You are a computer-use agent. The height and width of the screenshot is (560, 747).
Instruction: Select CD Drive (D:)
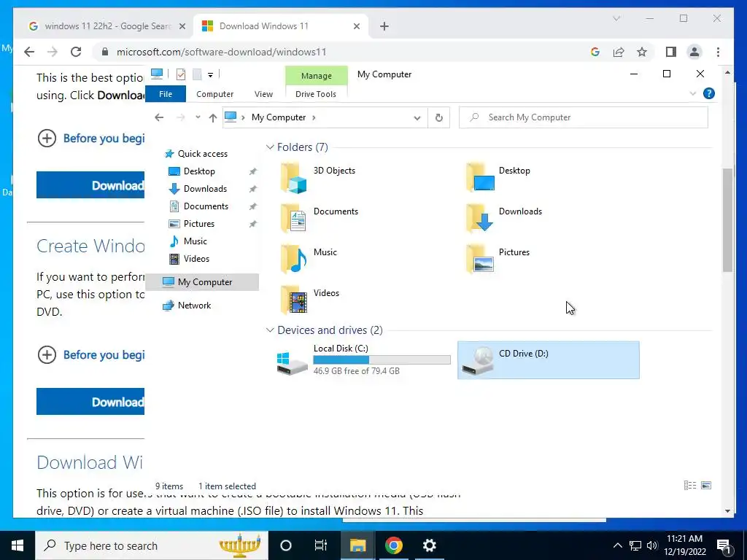549,360
